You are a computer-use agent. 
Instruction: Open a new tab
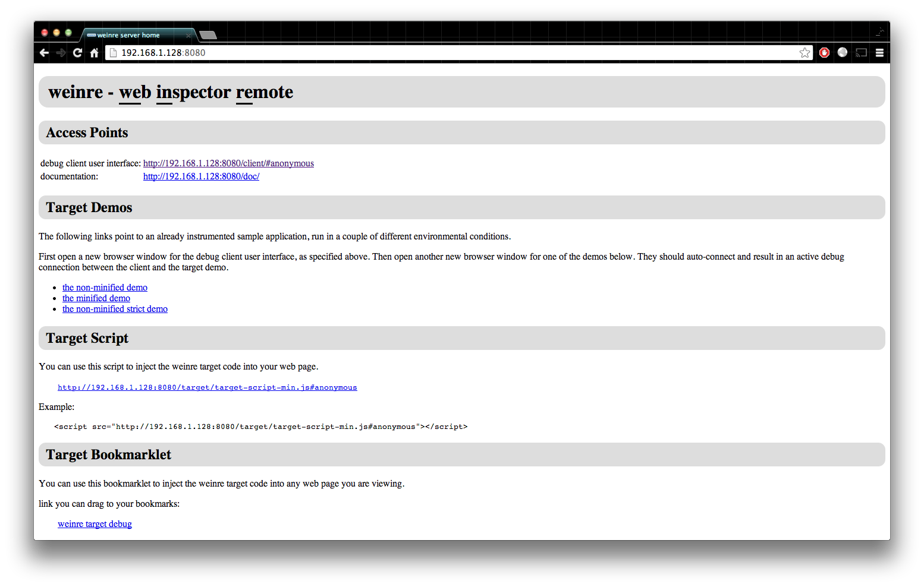[208, 35]
